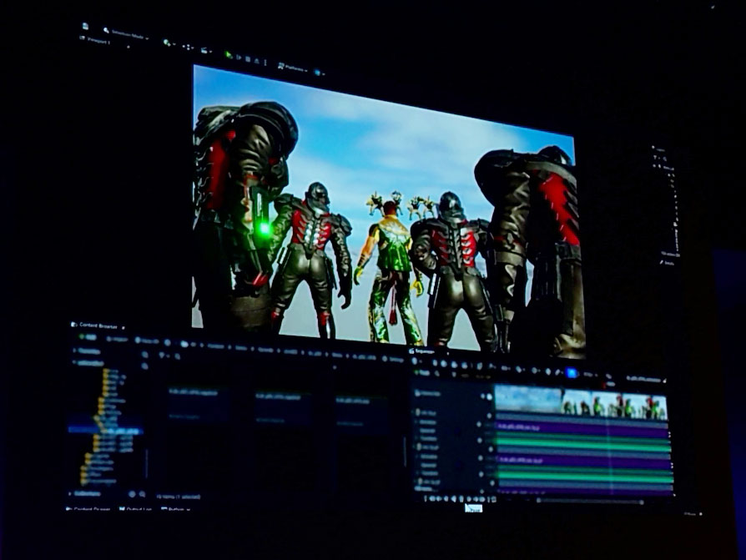Click the green Play button in the toolbar
The height and width of the screenshot is (560, 746).
point(228,54)
